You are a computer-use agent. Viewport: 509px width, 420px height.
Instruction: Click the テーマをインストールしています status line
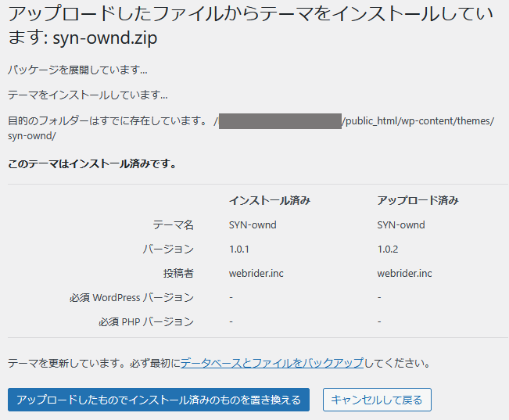[x=88, y=95]
